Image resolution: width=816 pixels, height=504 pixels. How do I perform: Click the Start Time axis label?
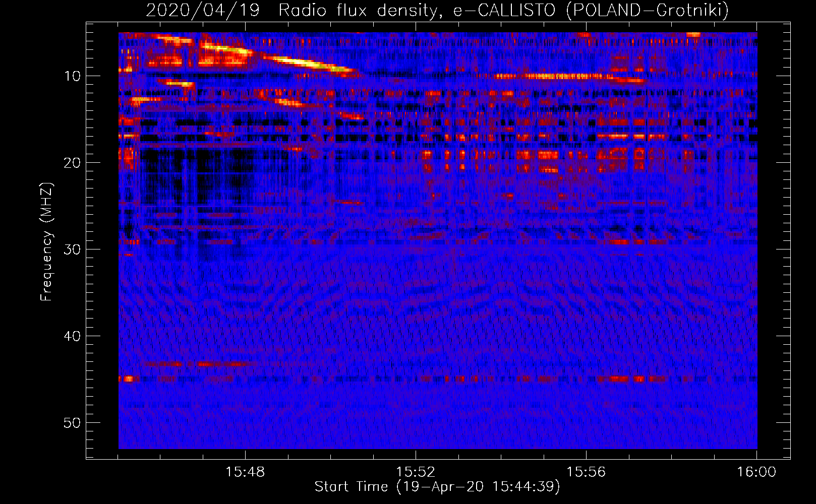pos(437,487)
